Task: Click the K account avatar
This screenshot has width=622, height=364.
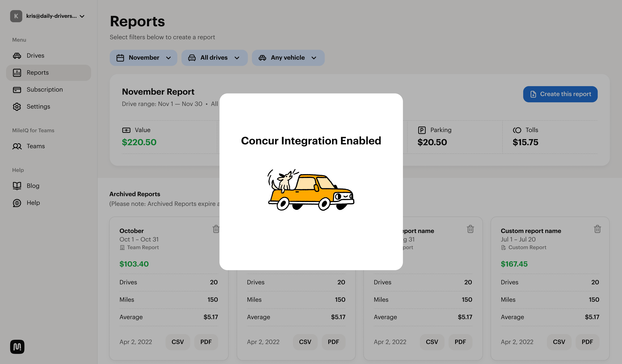Action: tap(16, 16)
